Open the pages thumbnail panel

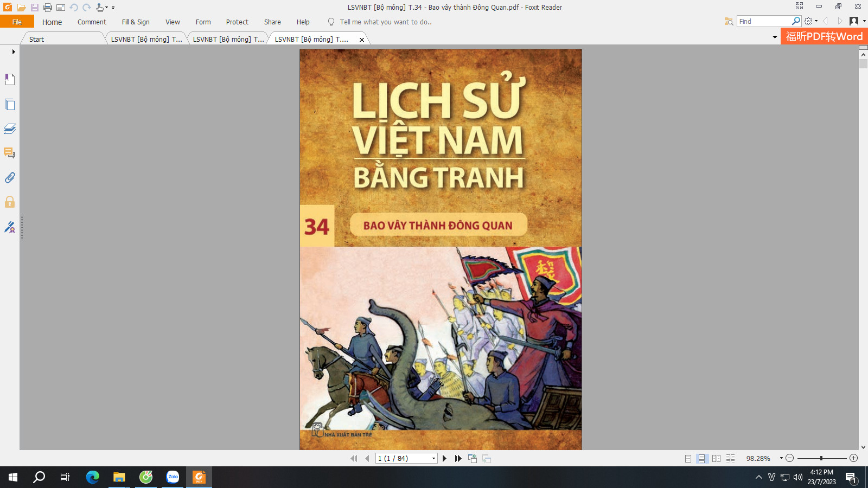10,104
